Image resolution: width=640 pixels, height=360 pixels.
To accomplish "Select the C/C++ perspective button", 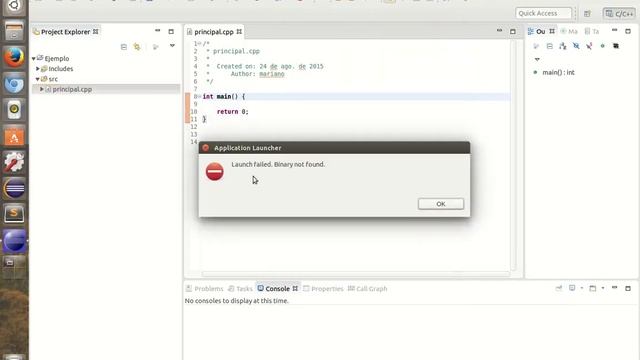I will [x=619, y=13].
